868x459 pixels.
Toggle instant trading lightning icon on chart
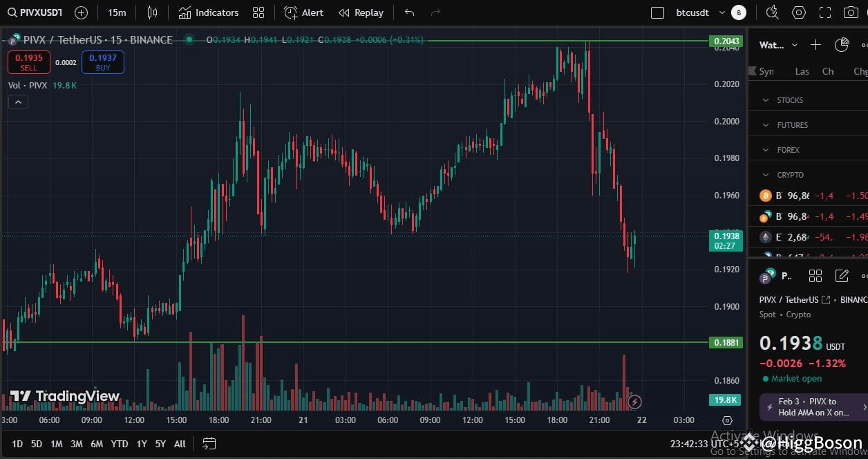(x=634, y=401)
